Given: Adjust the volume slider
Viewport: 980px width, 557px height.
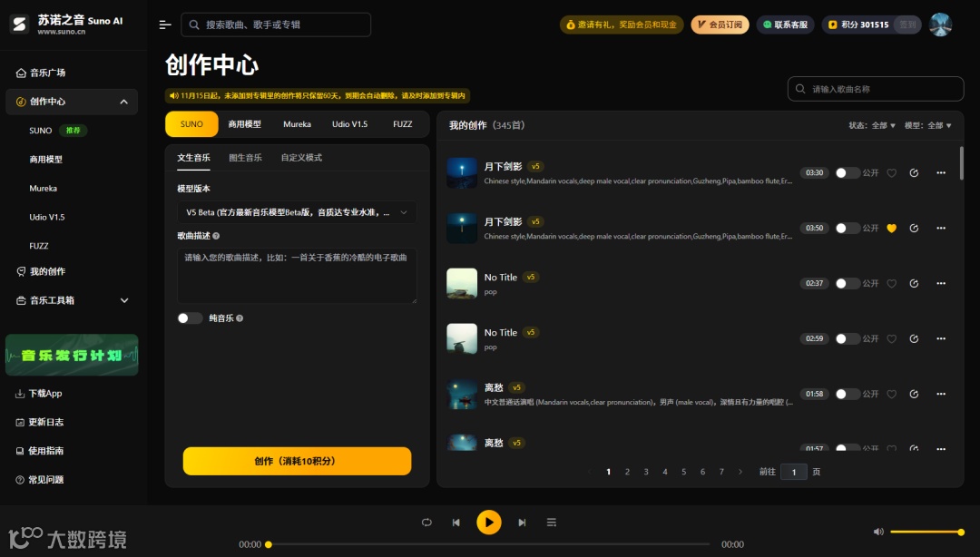Looking at the screenshot, I should (926, 532).
